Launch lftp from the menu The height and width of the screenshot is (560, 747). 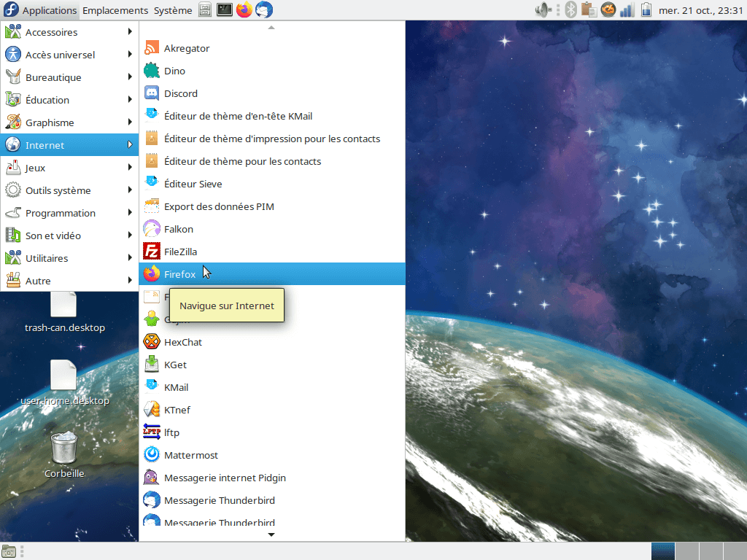point(272,433)
